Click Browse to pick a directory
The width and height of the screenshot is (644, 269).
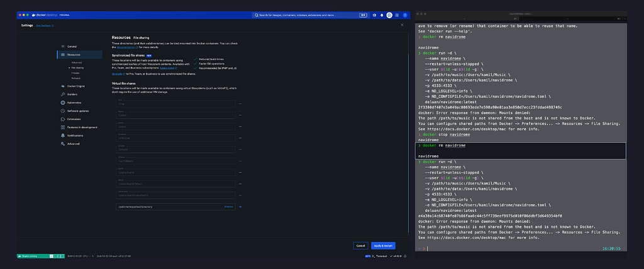[228, 206]
